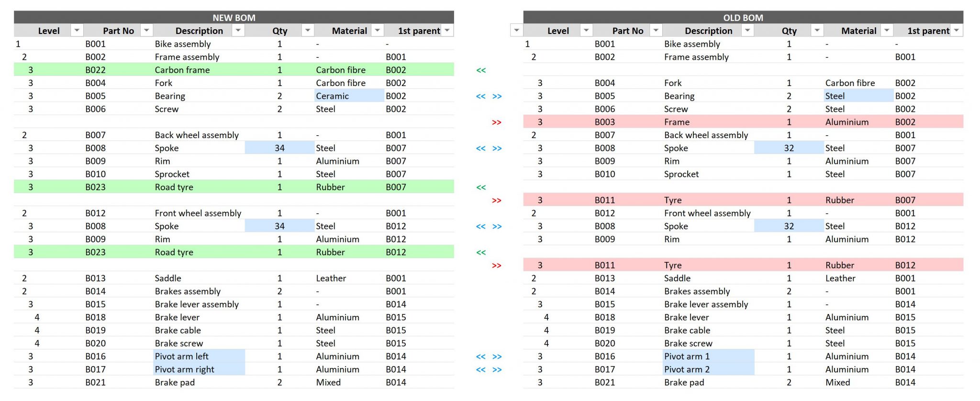Click the Back wheel assembly text in OLD BOM

(x=707, y=135)
